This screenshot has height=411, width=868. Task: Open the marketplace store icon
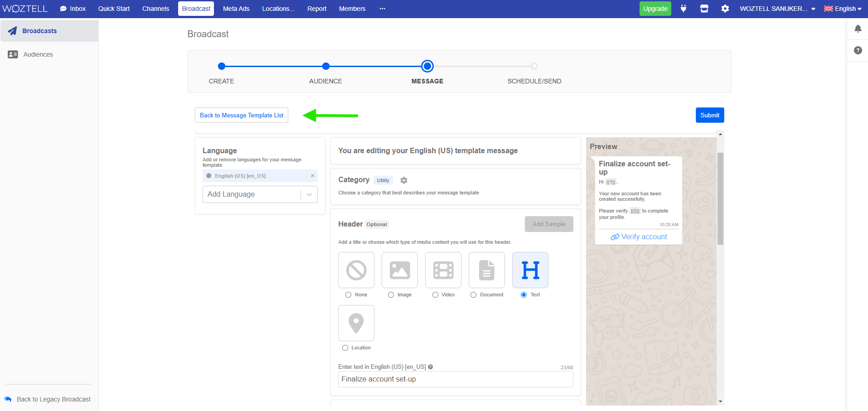click(x=704, y=9)
